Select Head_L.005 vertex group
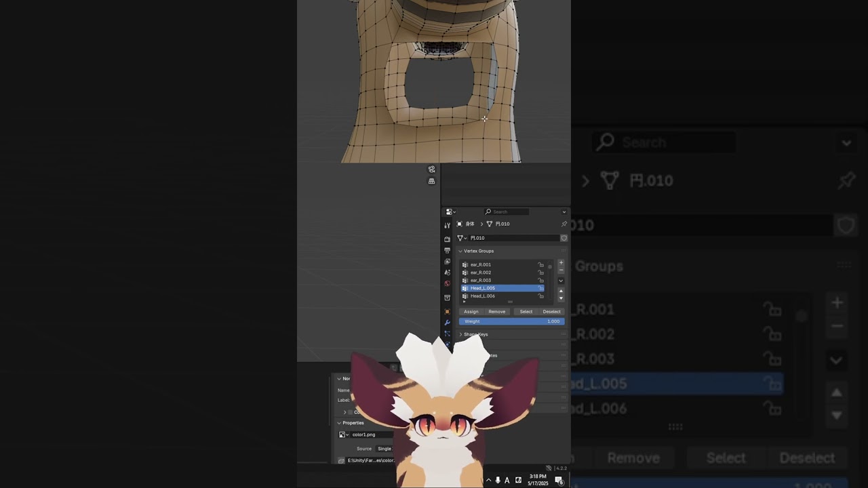The height and width of the screenshot is (488, 868). 501,288
